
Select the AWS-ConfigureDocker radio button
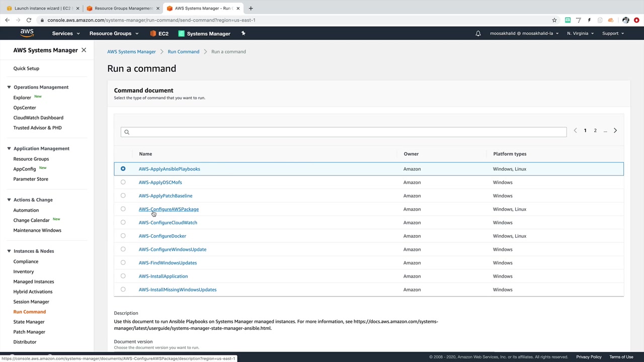click(123, 236)
